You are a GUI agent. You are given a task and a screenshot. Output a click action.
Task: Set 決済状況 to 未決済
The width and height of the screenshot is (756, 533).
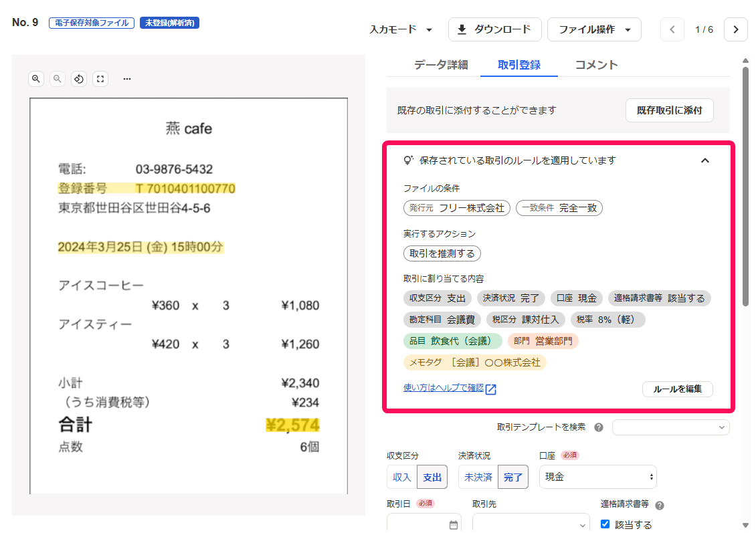pyautogui.click(x=478, y=477)
